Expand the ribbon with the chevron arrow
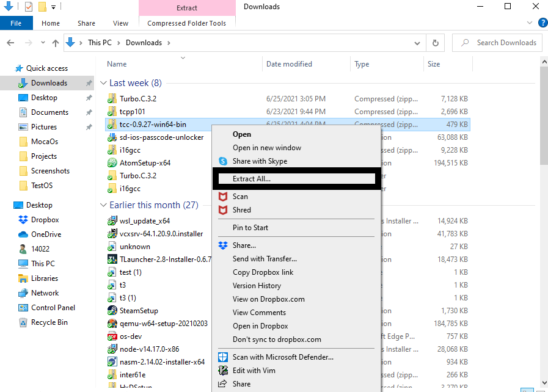The height and width of the screenshot is (392, 548). (530, 23)
